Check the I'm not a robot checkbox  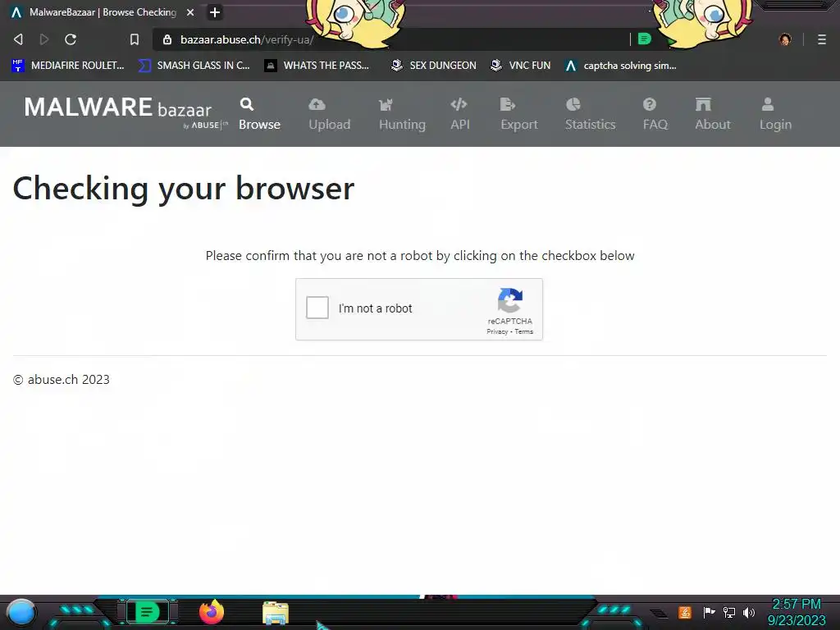tap(317, 308)
